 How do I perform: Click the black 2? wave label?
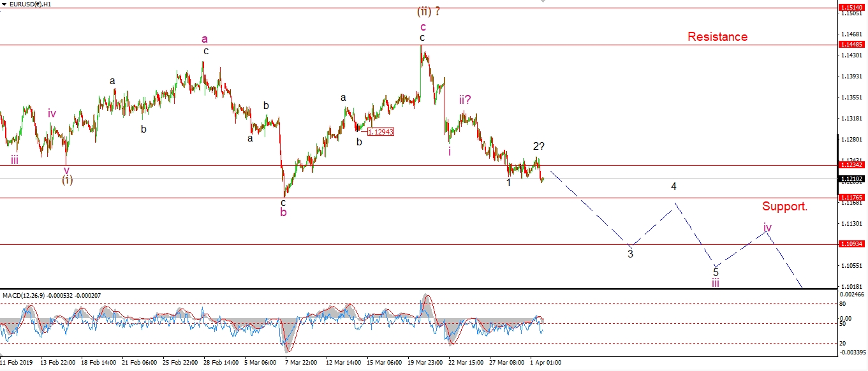(x=538, y=147)
